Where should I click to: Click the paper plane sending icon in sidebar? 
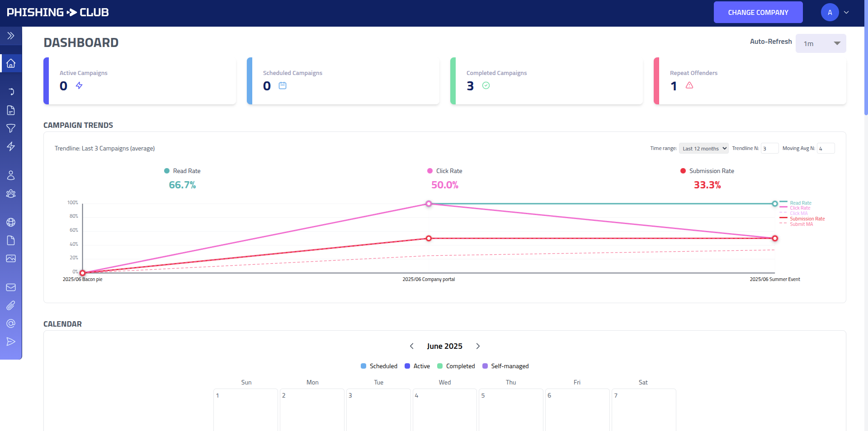(11, 342)
